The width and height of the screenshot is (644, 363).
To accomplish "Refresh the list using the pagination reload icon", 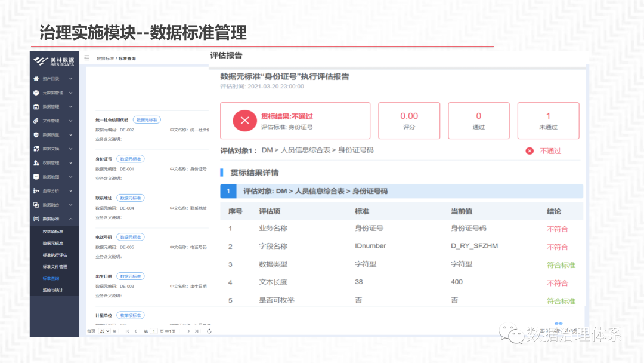I will 209,331.
